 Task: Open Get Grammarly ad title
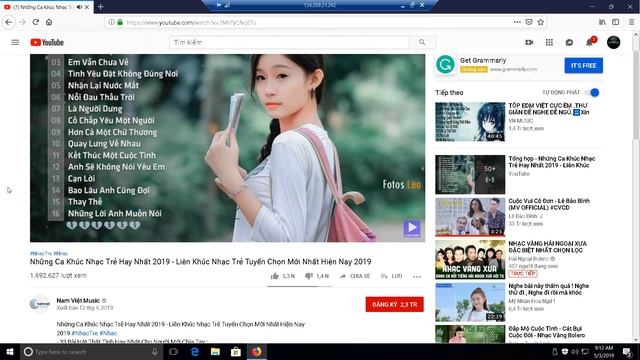(483, 60)
